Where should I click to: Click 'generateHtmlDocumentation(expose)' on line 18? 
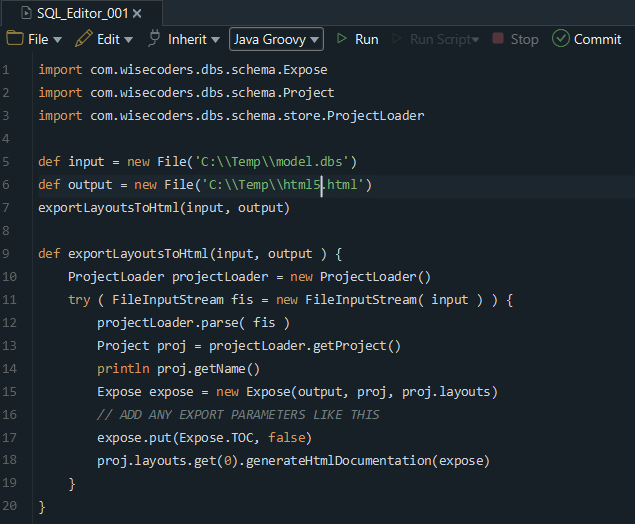coord(368,460)
